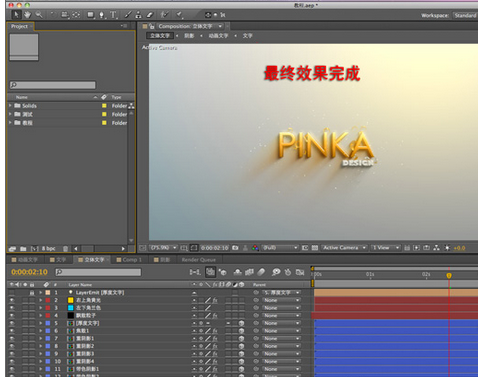
Task: Toggle visibility of layer 6
Action: coord(12,331)
